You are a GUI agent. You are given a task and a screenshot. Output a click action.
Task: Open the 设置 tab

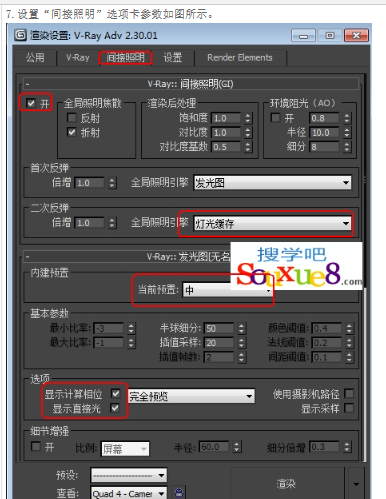173,58
